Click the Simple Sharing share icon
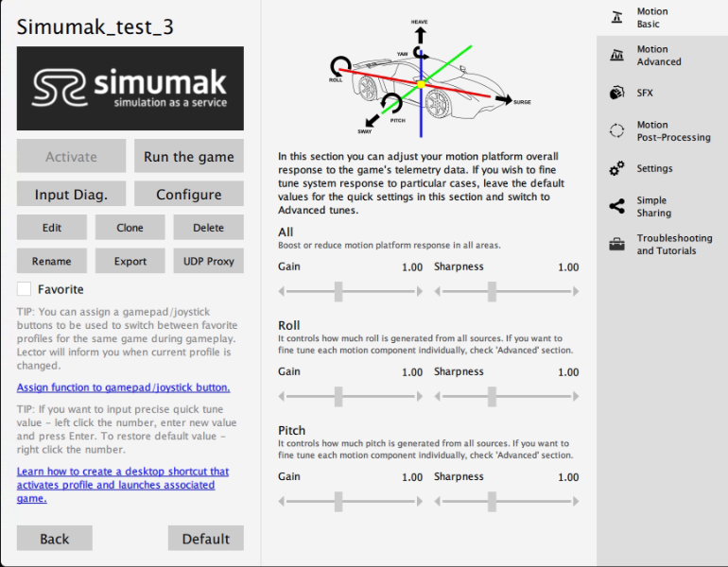728x567 pixels. [616, 206]
